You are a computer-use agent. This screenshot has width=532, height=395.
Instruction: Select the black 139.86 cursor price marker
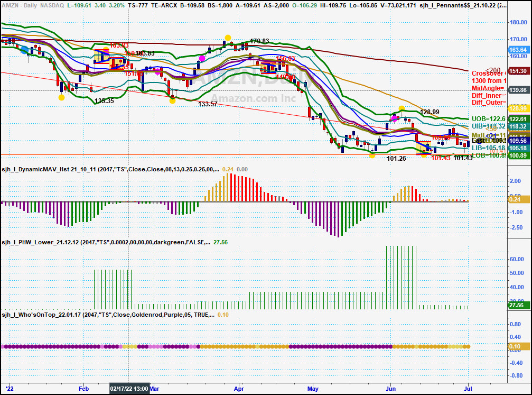click(518, 90)
